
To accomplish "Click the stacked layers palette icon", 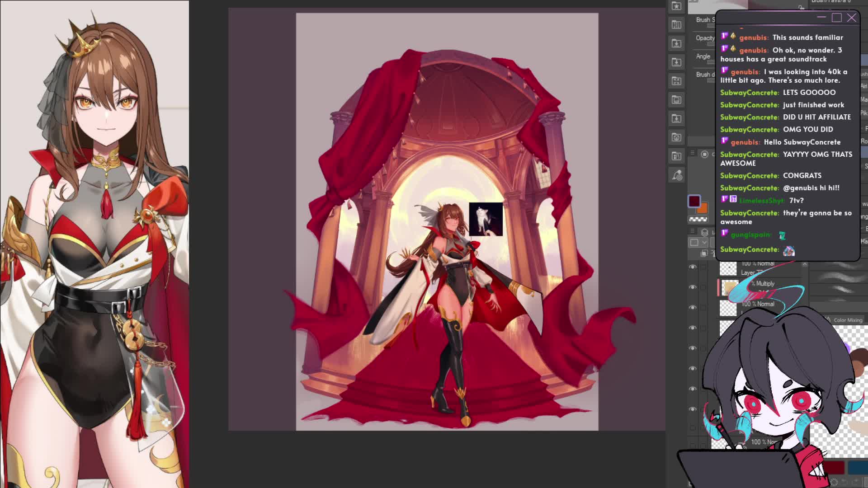I will point(705,232).
